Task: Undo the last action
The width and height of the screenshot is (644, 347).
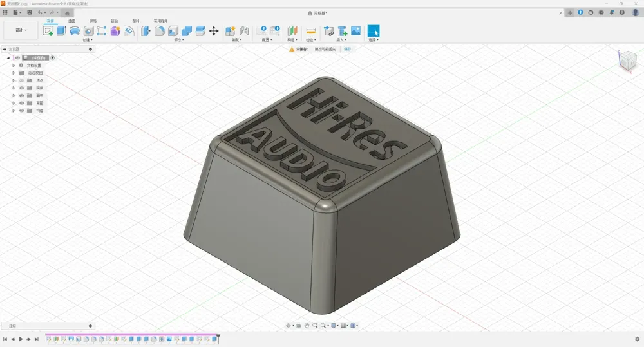Action: click(x=40, y=12)
